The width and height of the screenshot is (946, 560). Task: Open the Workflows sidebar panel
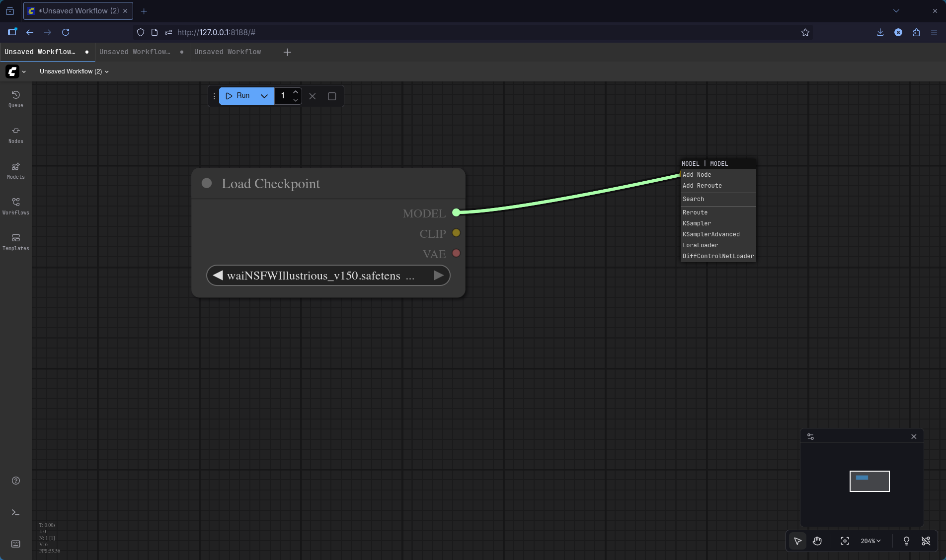[15, 206]
